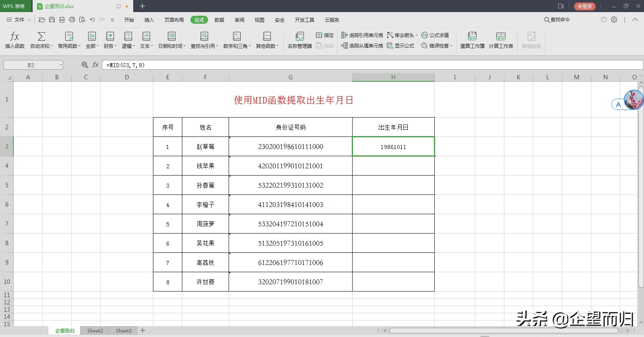Switch to the 开始 (Home) tab
The image size is (644, 337).
129,20
